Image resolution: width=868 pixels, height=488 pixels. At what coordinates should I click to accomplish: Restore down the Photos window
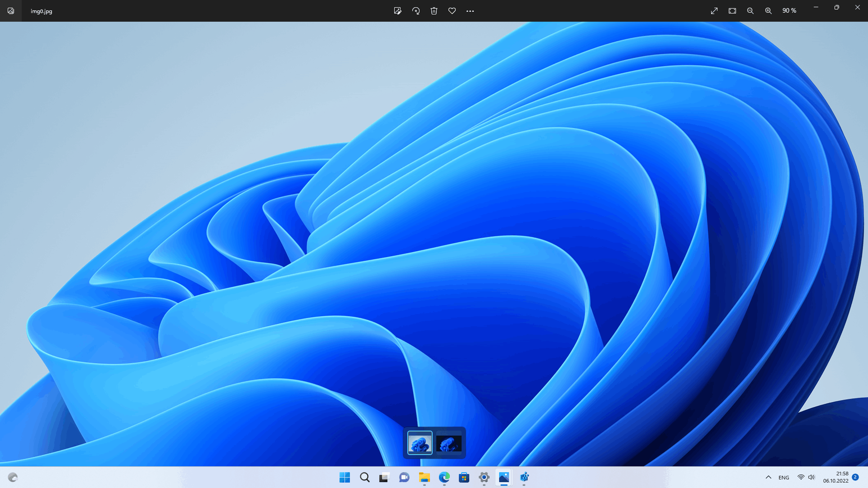[x=837, y=7]
